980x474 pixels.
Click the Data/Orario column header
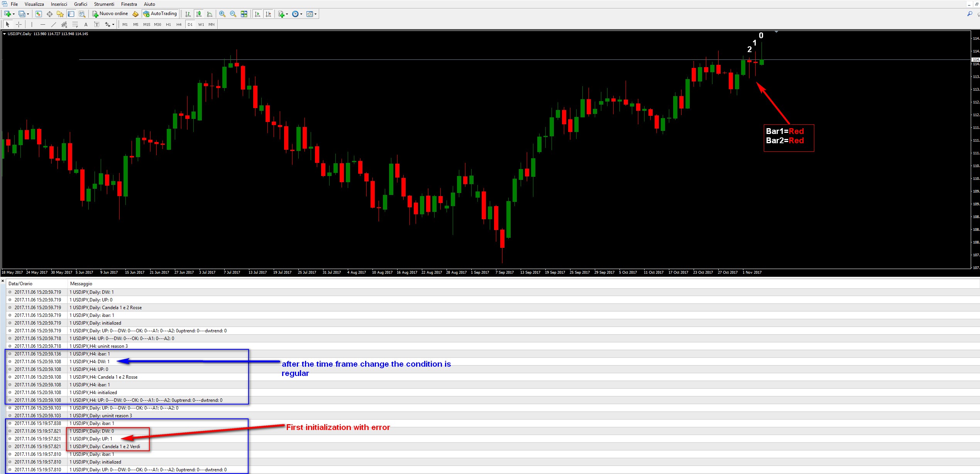[37, 284]
